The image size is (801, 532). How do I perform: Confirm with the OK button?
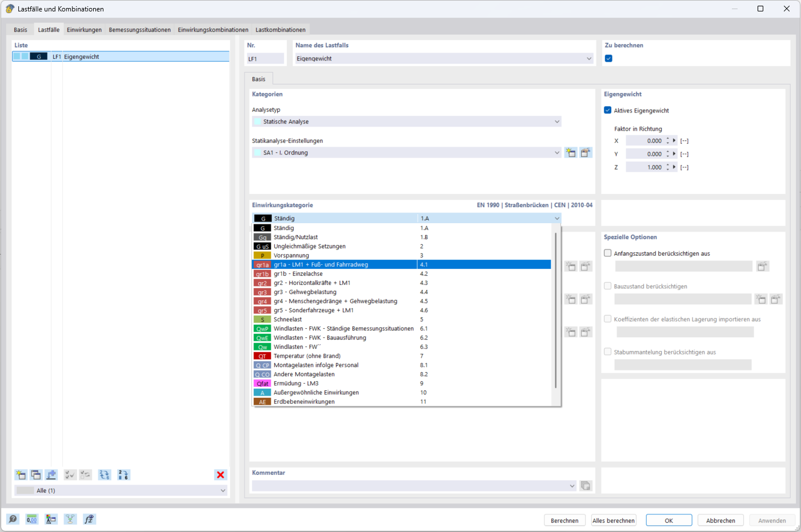[x=669, y=520]
